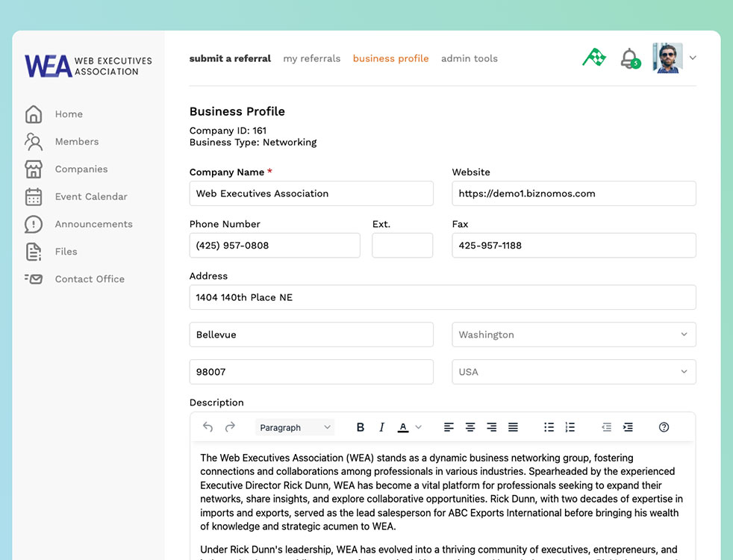Click the Members people icon
Viewport: 733px width, 560px height.
click(33, 142)
